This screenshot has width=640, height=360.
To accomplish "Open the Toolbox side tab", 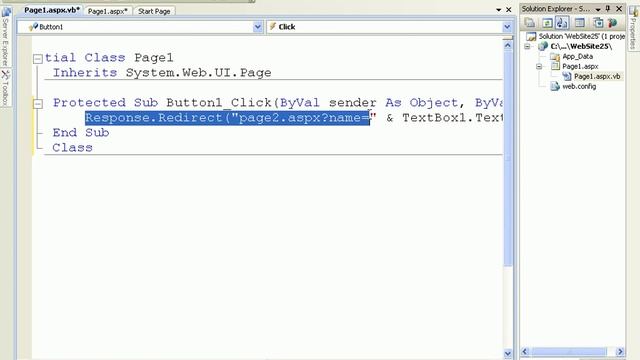I will click(5, 87).
